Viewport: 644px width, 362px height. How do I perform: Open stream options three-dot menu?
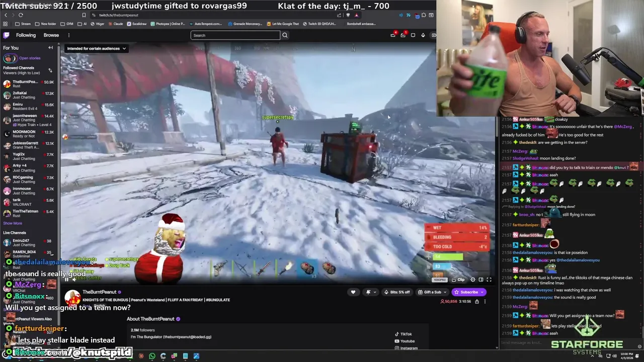[x=485, y=302]
